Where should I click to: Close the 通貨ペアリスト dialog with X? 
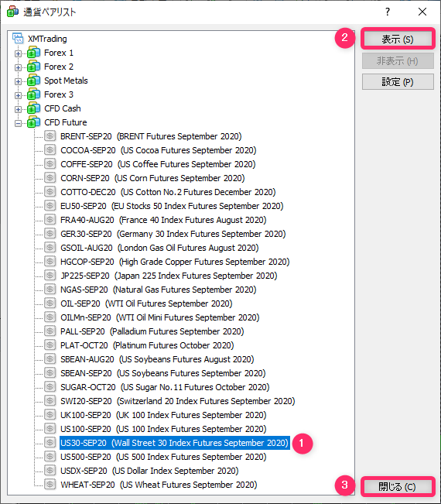422,12
